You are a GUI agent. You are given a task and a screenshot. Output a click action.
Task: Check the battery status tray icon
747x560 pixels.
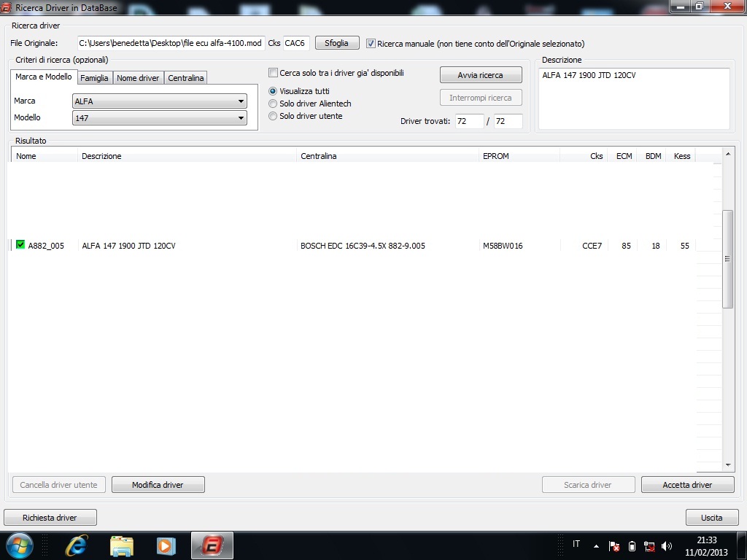tap(632, 546)
